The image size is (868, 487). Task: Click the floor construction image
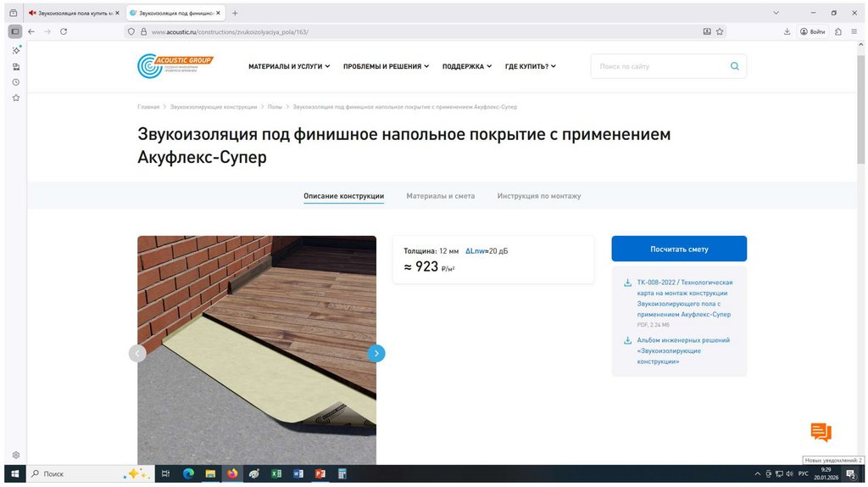pyautogui.click(x=257, y=350)
